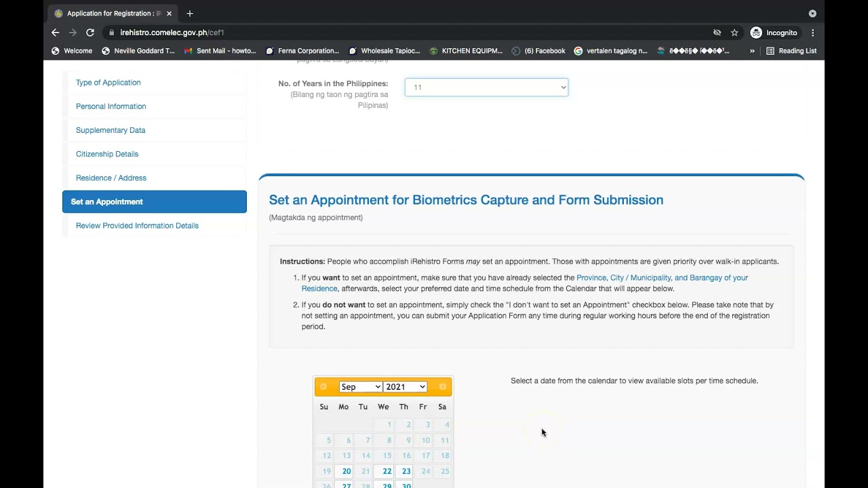
Task: Click the Set an Appointment heading
Action: tap(466, 200)
